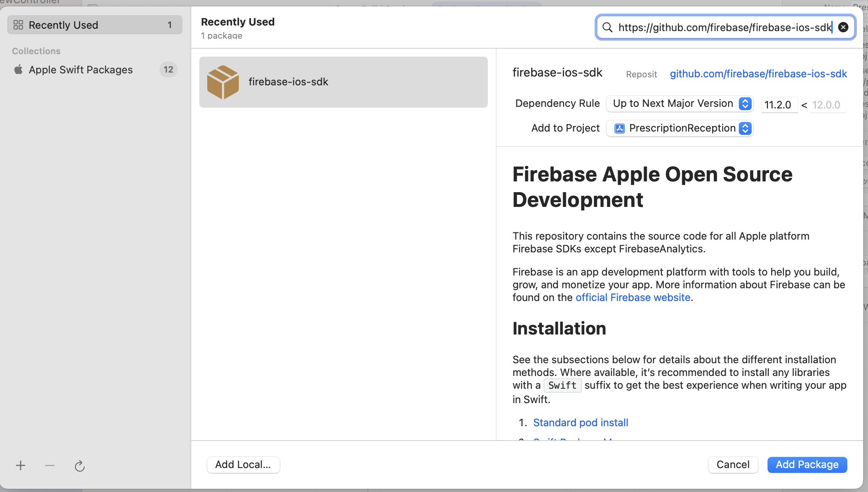The image size is (868, 492).
Task: Click the Recently Used grid icon
Action: (x=18, y=25)
